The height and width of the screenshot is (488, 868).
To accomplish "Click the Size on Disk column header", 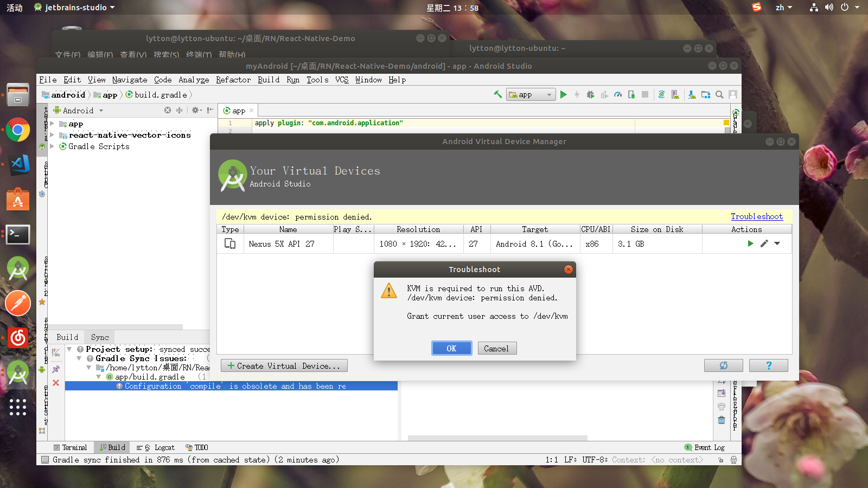I will [657, 229].
